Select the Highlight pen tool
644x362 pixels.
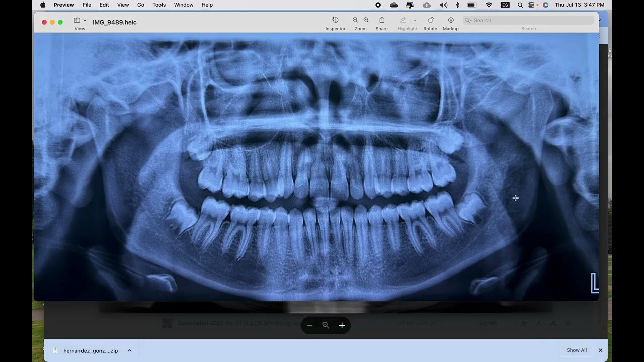(403, 20)
